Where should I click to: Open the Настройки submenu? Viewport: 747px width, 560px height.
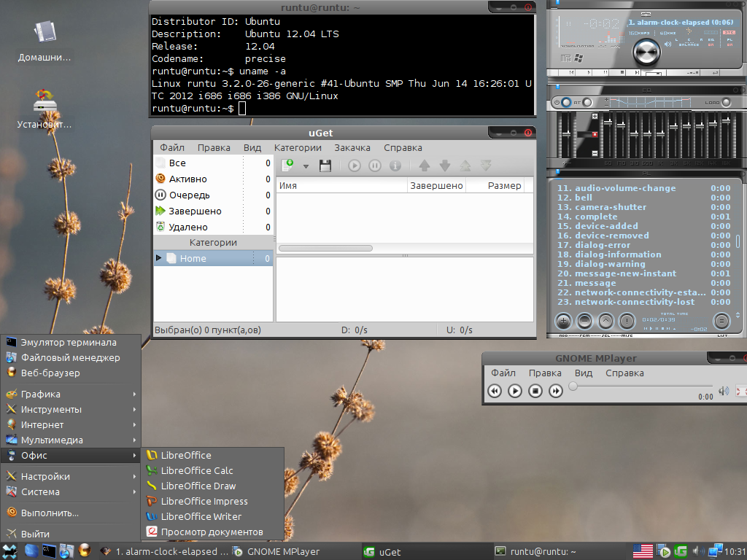pos(71,476)
